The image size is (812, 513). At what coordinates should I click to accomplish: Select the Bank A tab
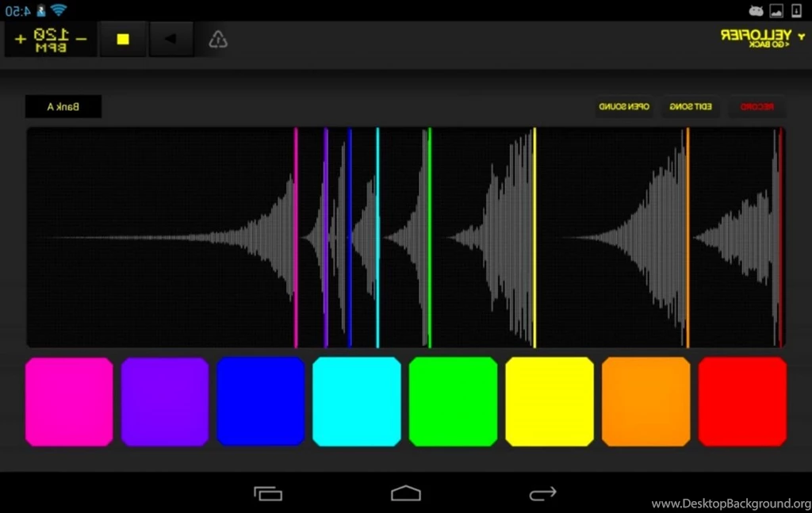coord(63,106)
